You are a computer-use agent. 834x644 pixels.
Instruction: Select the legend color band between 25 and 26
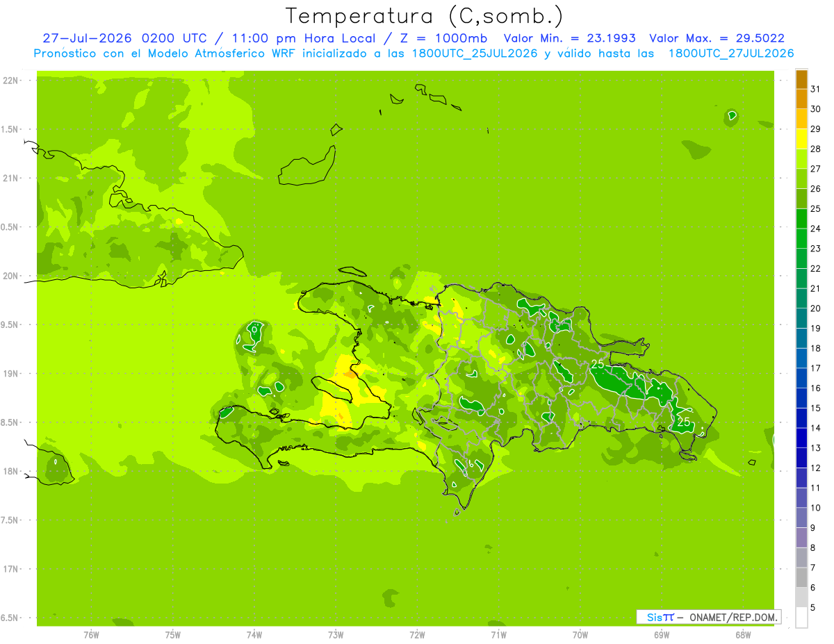coord(801,199)
